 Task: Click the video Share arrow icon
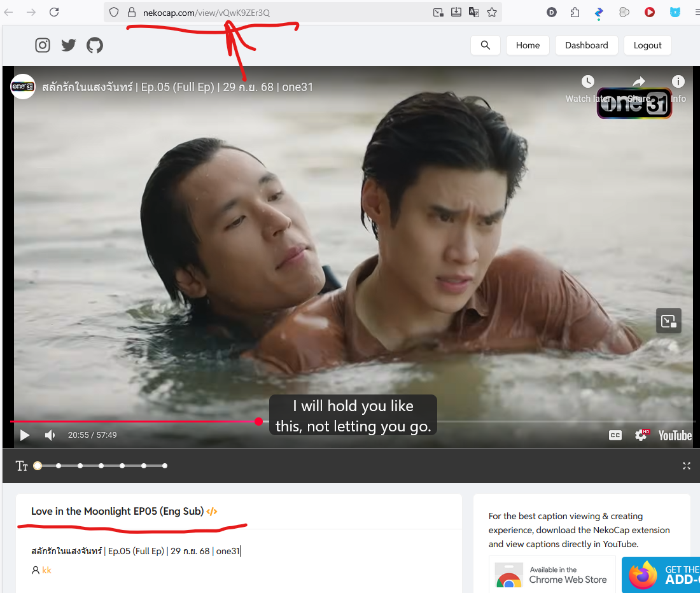tap(638, 81)
